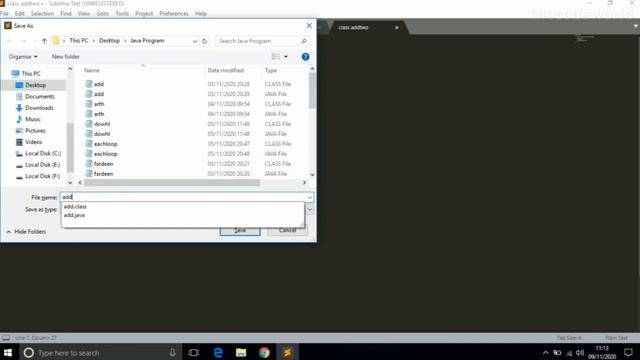Click Java Program in the address breadcrumb
The height and width of the screenshot is (360, 640).
point(147,41)
